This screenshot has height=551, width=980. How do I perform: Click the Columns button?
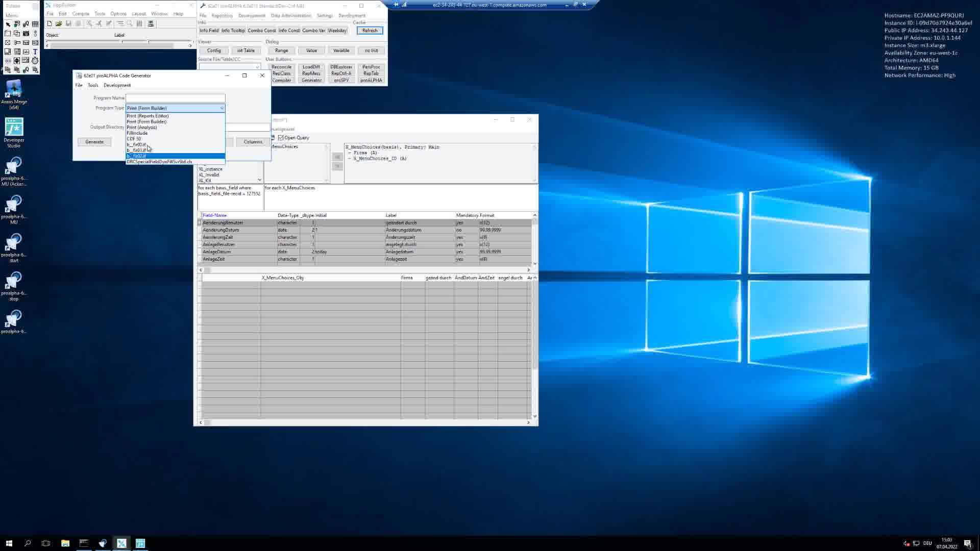tap(253, 142)
